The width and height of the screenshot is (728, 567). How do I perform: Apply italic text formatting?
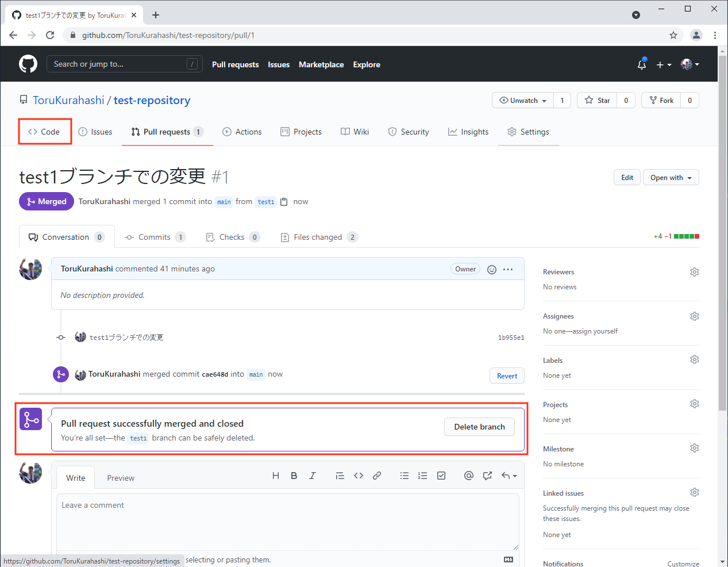tap(313, 476)
